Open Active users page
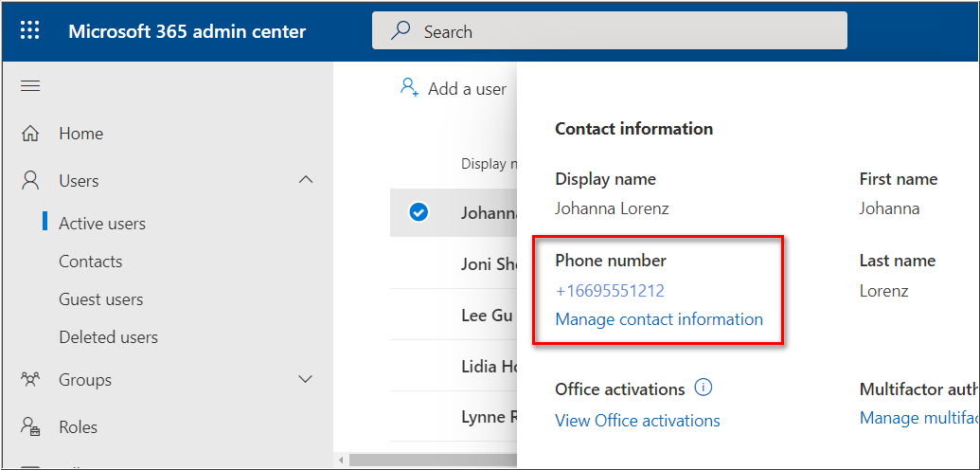 (x=102, y=224)
